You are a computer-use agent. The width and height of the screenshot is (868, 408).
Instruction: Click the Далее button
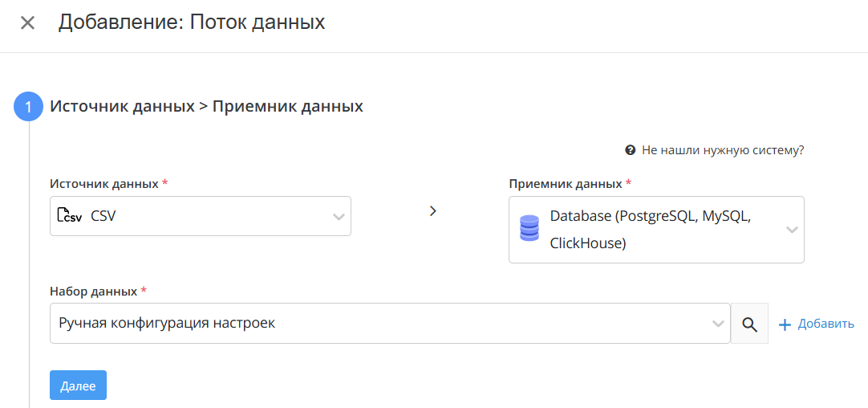[78, 386]
